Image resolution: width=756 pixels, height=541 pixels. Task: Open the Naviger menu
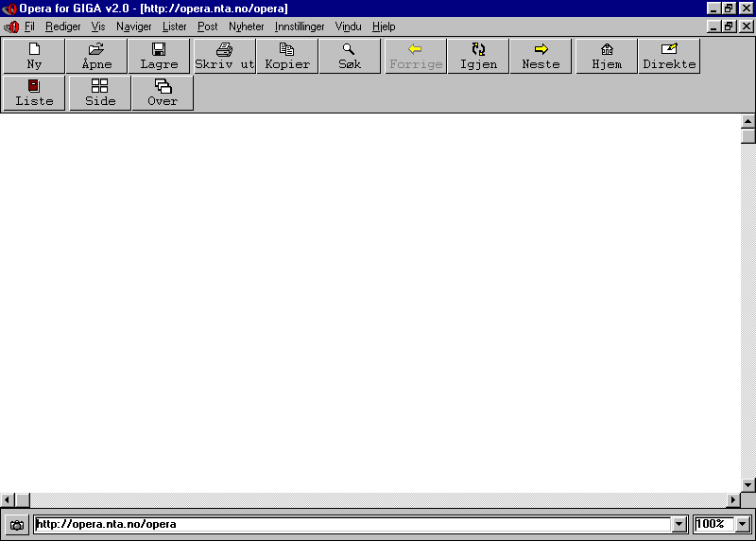(133, 26)
